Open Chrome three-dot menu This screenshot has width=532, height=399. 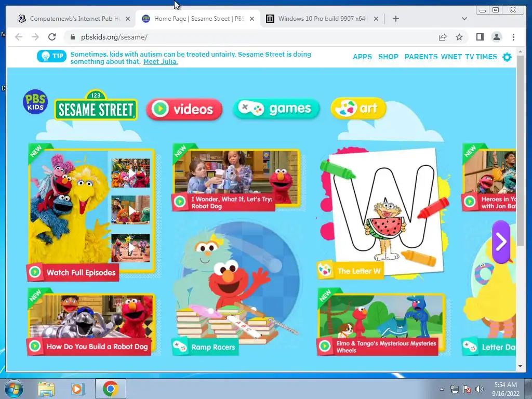point(513,37)
